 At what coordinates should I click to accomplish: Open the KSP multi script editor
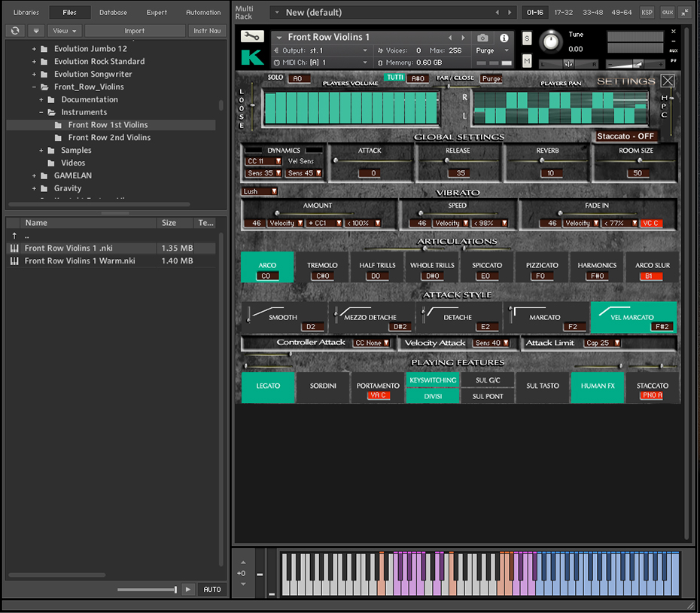tap(647, 13)
